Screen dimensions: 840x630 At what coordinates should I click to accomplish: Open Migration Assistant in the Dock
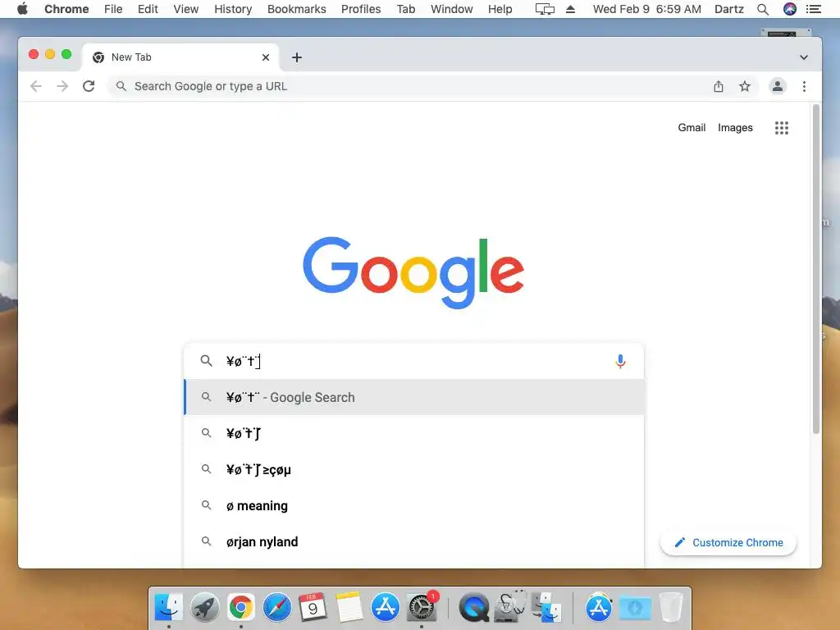(x=546, y=608)
